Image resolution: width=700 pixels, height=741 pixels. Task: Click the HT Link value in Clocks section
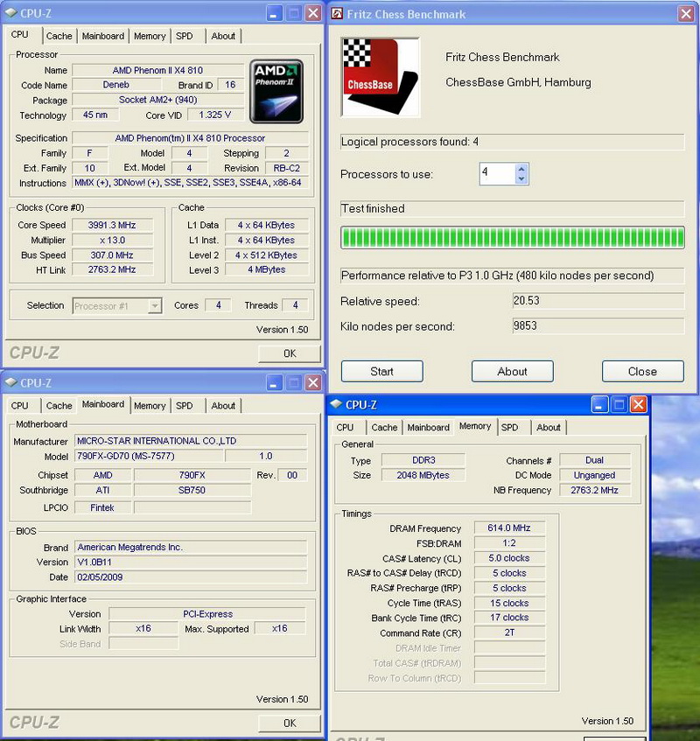pos(112,269)
